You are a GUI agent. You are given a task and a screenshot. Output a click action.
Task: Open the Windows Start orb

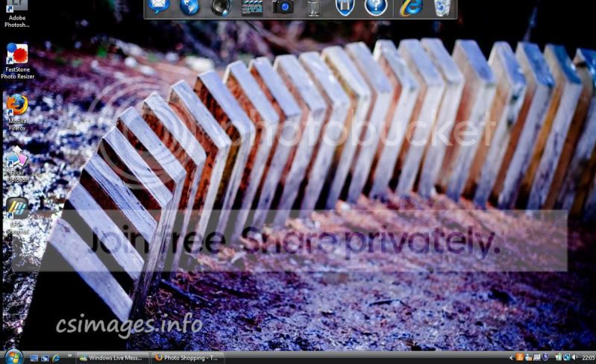point(13,357)
